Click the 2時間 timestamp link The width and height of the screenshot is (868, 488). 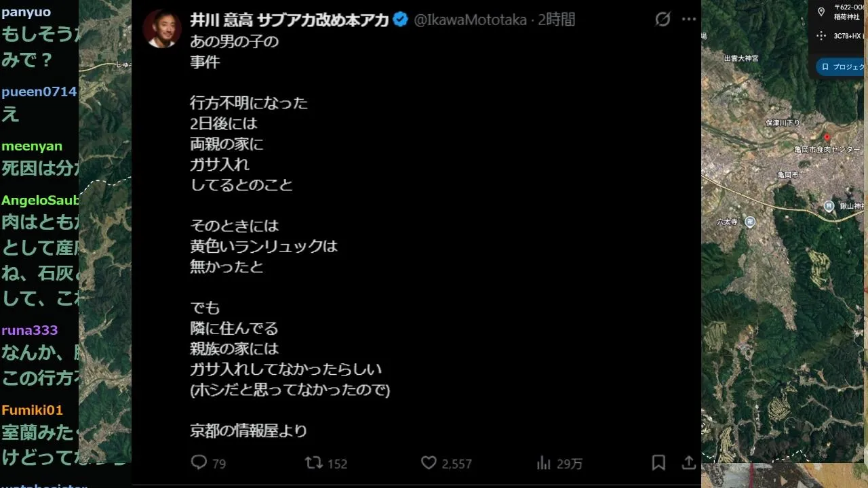tap(557, 20)
